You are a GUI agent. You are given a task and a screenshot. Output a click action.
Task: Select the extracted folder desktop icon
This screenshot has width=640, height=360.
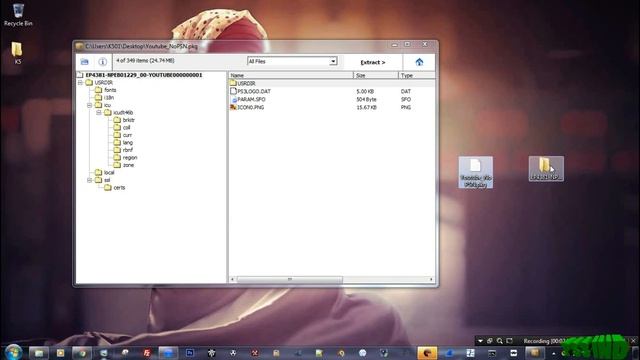546,169
